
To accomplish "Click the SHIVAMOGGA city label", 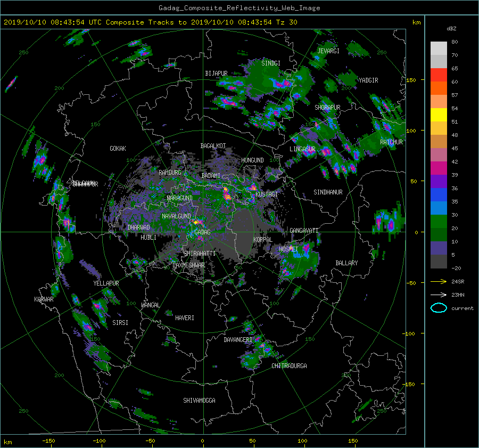I will click(x=199, y=401).
